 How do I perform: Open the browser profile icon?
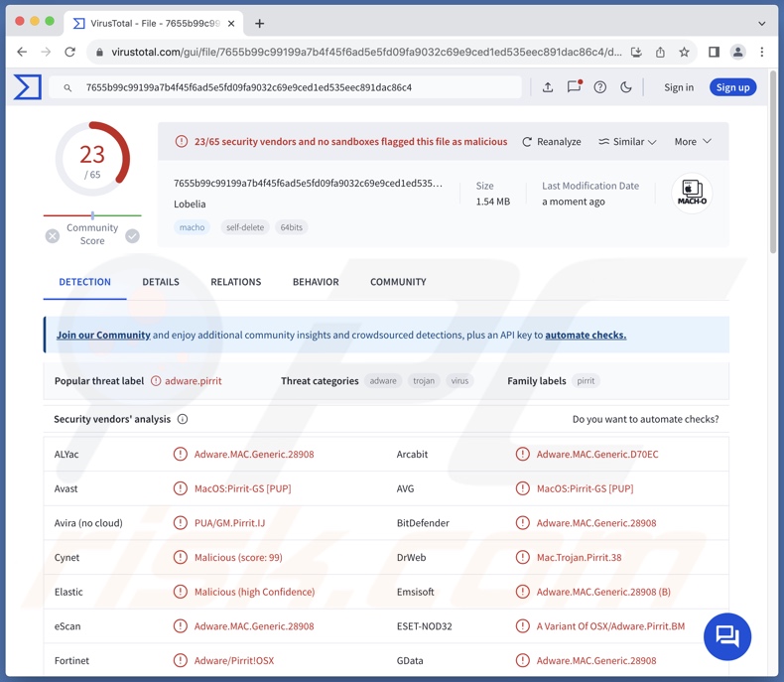point(738,52)
